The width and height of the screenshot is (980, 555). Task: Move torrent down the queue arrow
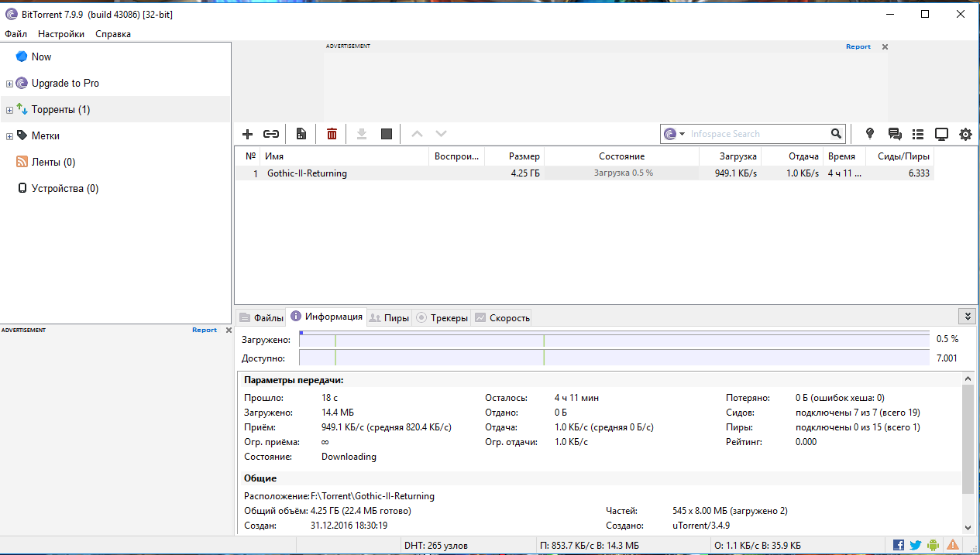[441, 134]
